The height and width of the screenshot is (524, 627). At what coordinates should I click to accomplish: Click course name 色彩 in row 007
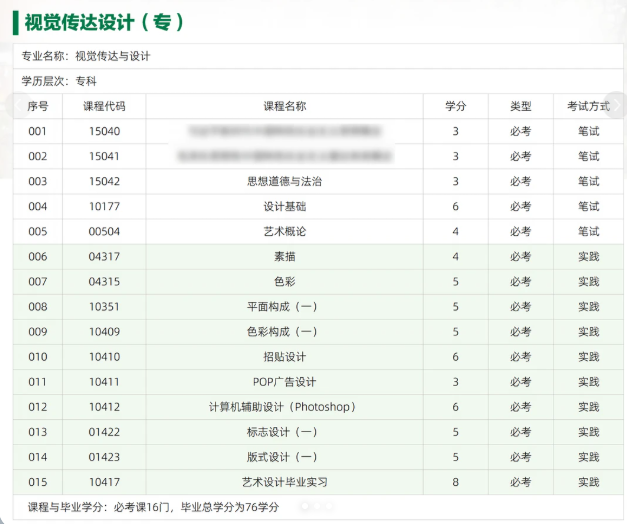tap(285, 282)
